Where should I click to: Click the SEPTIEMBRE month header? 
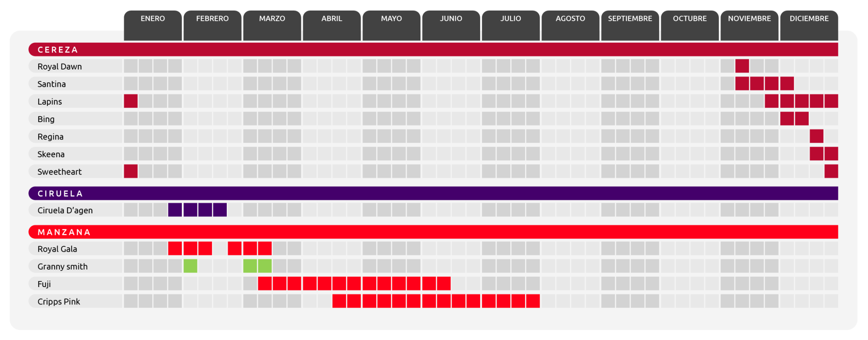(x=630, y=19)
